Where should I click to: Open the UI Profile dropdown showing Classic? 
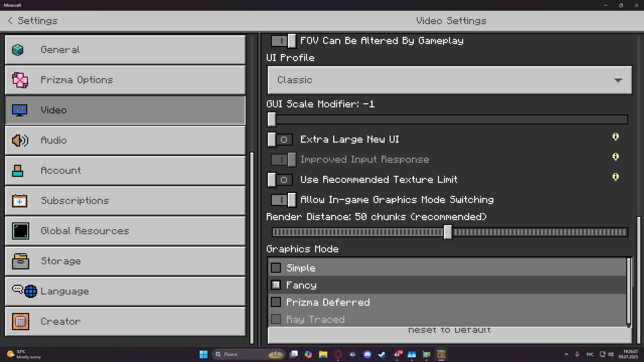(450, 80)
